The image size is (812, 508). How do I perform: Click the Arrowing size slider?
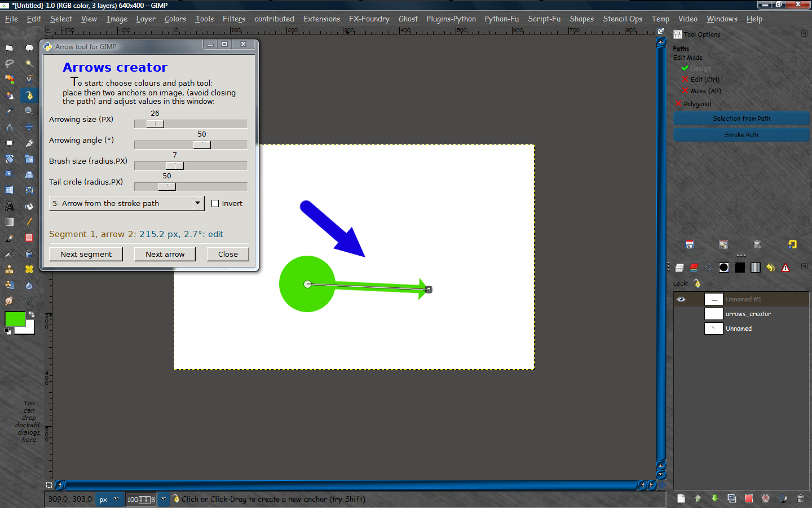[191, 124]
